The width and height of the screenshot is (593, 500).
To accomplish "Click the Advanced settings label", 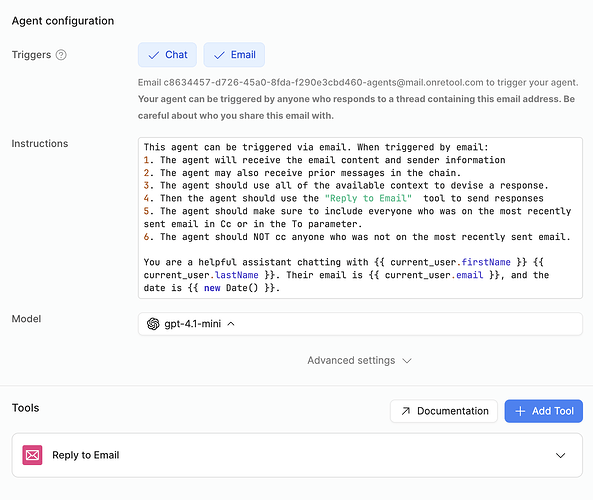I will [351, 360].
